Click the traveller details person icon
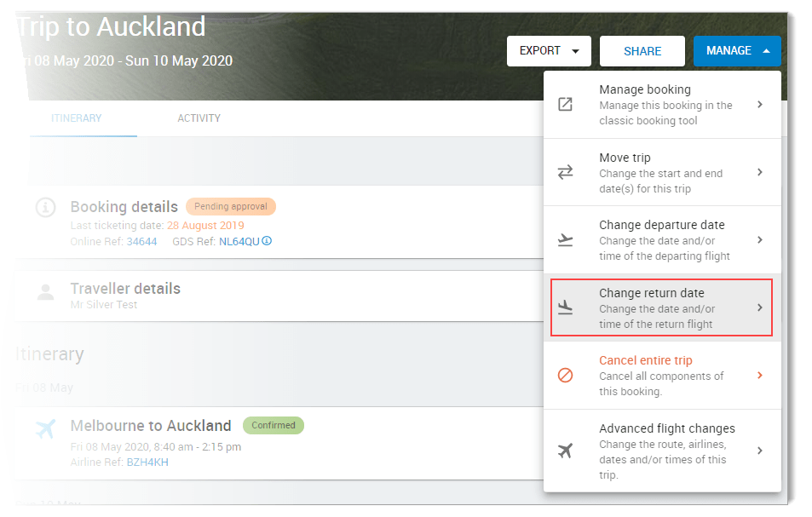812x517 pixels. click(45, 292)
